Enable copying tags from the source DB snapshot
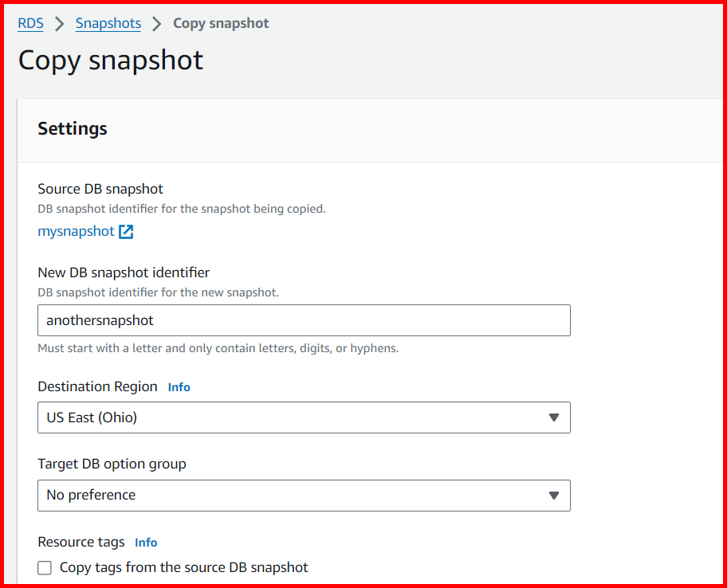Viewport: 727px width, 588px height. click(45, 567)
